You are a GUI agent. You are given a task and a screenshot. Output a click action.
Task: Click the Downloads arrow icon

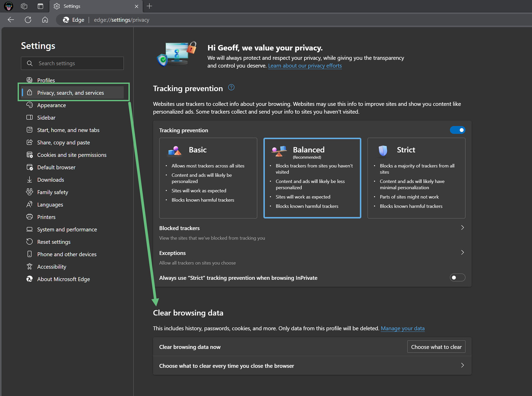[x=30, y=180]
